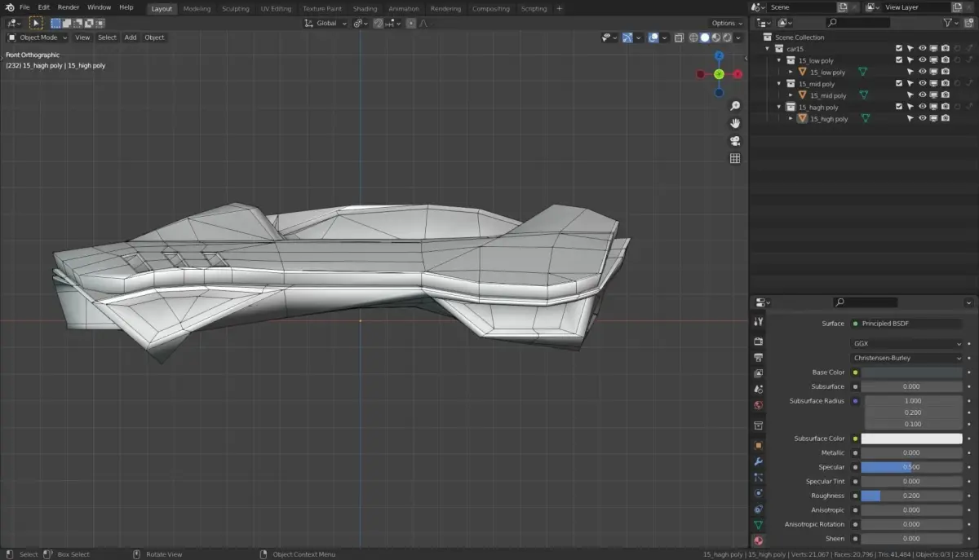Open Object Data green triangle tab
Image resolution: width=979 pixels, height=560 pixels.
point(759,525)
